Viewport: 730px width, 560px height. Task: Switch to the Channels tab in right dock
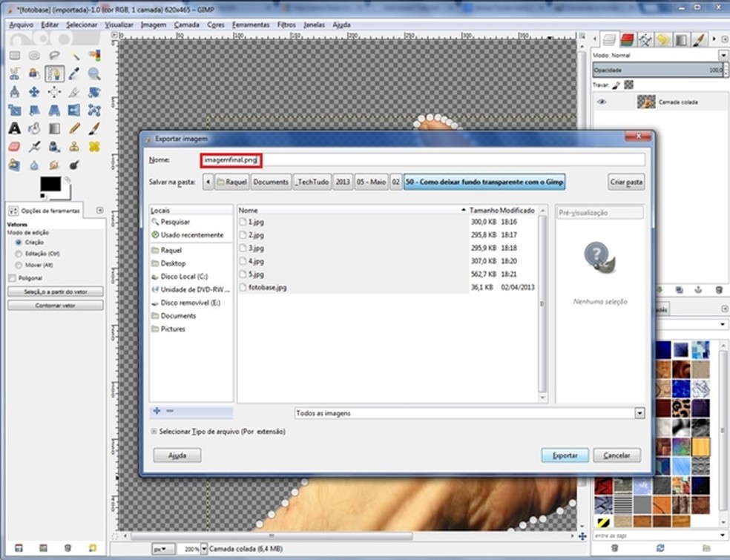click(x=627, y=40)
